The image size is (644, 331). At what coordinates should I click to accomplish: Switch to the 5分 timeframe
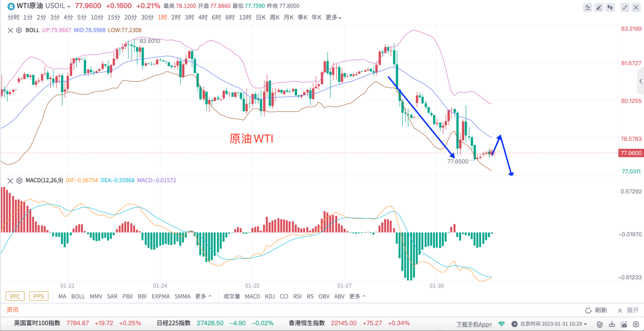pyautogui.click(x=82, y=17)
